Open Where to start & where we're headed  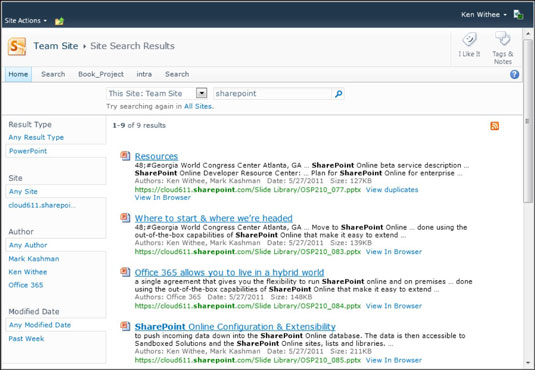214,218
